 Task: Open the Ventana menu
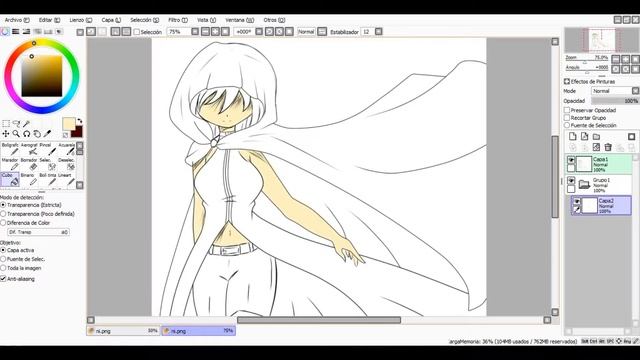[x=240, y=20]
